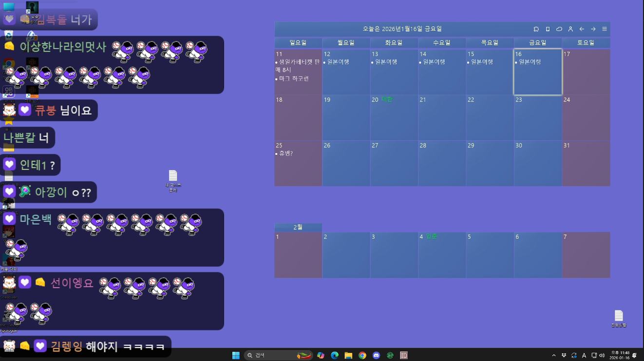Click the speaker volume icon in tray
The height and width of the screenshot is (361, 644).
click(602, 356)
